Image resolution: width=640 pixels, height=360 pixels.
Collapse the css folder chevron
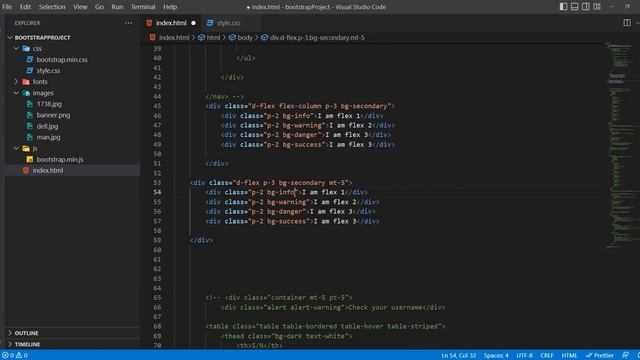click(16, 49)
